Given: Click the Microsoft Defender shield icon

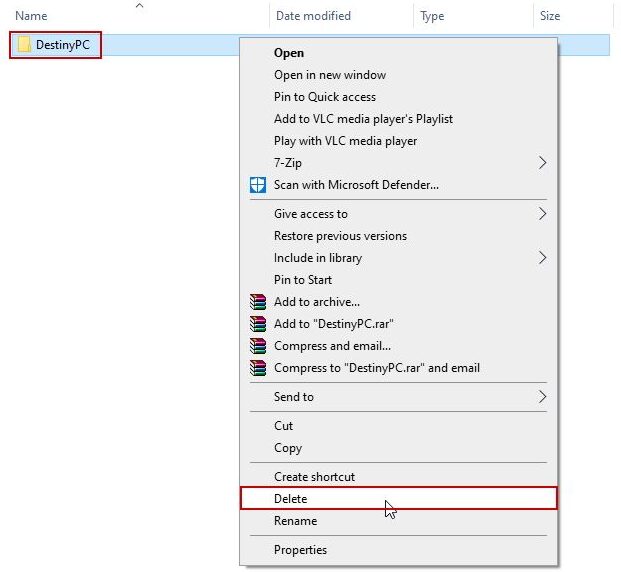Looking at the screenshot, I should tap(258, 185).
